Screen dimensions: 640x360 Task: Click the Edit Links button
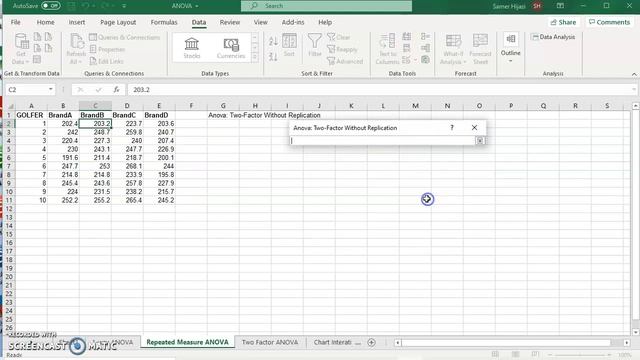(107, 61)
